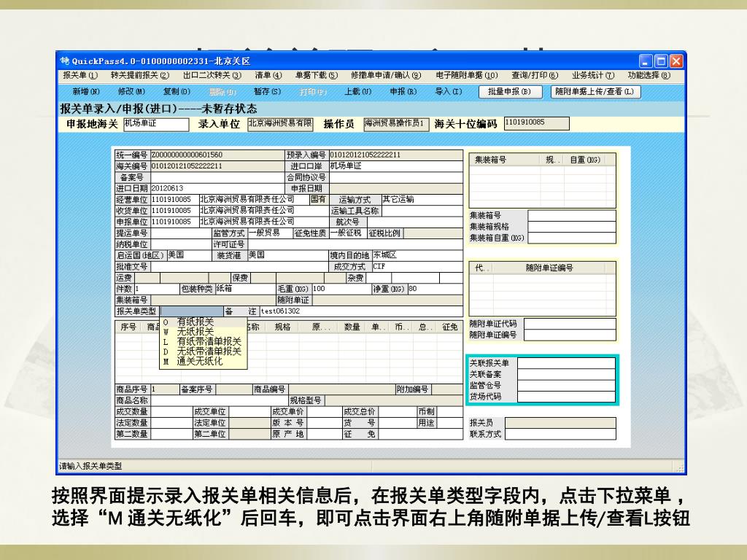Open the 功能选择(8) menu
The image size is (747, 560).
click(649, 75)
